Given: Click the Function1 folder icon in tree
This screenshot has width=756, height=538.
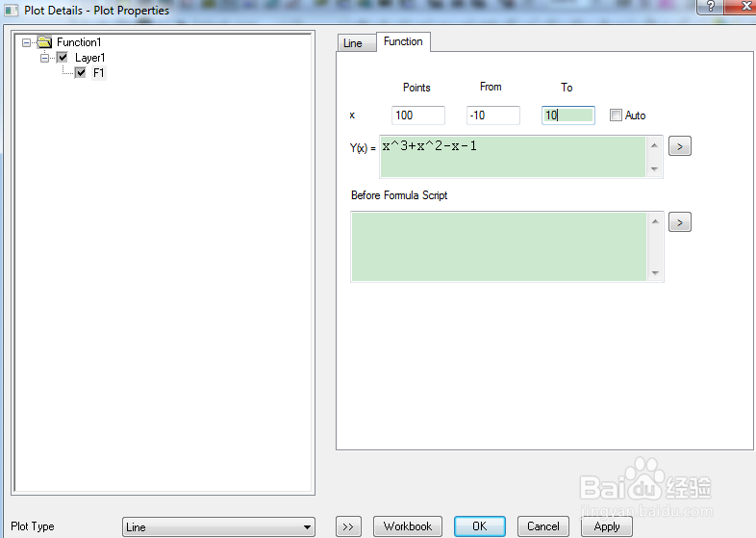Looking at the screenshot, I should [44, 42].
